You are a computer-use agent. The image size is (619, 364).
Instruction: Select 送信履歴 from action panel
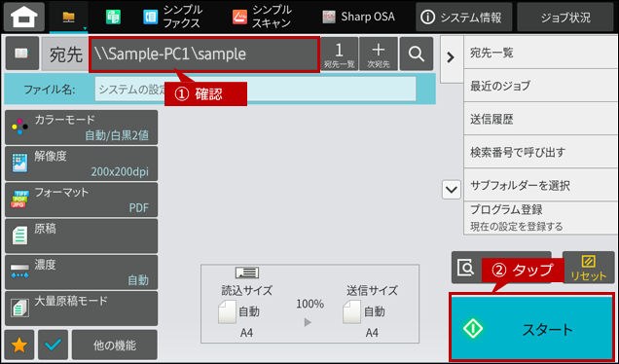(540, 119)
